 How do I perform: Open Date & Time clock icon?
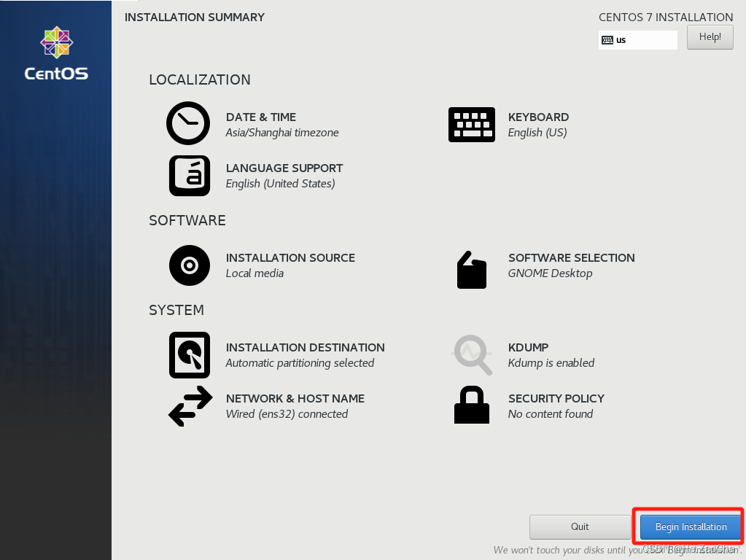(188, 123)
